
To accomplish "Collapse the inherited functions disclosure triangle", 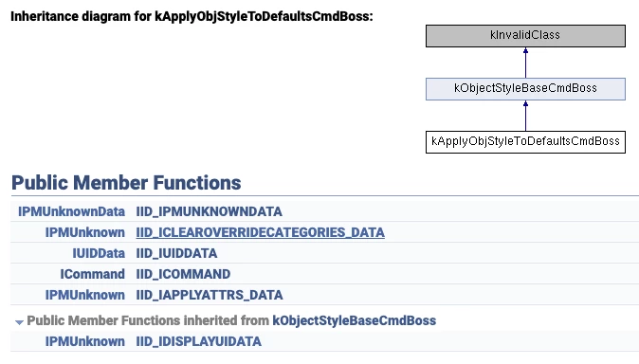I will pos(19,322).
